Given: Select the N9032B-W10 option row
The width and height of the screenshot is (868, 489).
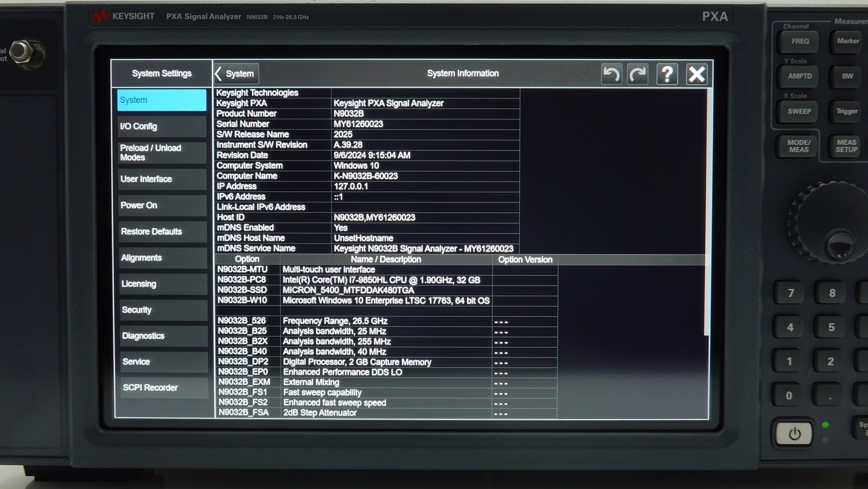Looking at the screenshot, I should [x=386, y=301].
